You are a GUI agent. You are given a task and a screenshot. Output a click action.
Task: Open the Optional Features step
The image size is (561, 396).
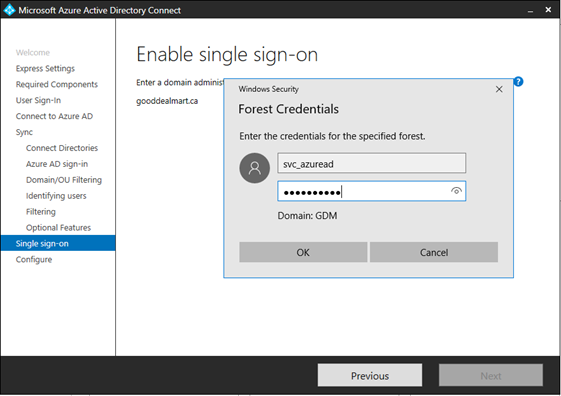(x=58, y=228)
